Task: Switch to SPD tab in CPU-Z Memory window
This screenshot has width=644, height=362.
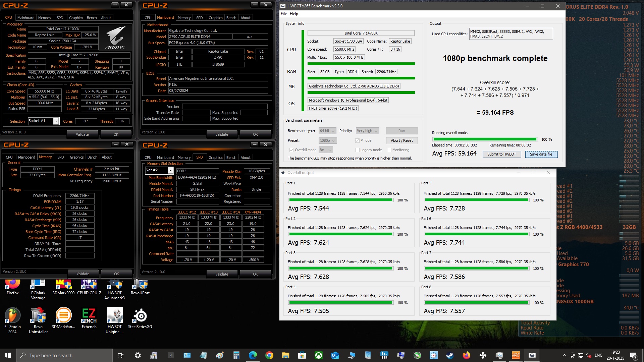Action: click(60, 157)
